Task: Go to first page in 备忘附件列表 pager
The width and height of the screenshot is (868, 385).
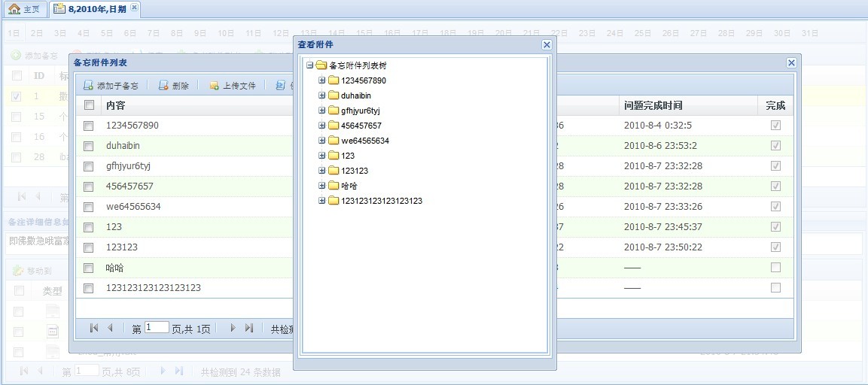Action: [x=93, y=328]
